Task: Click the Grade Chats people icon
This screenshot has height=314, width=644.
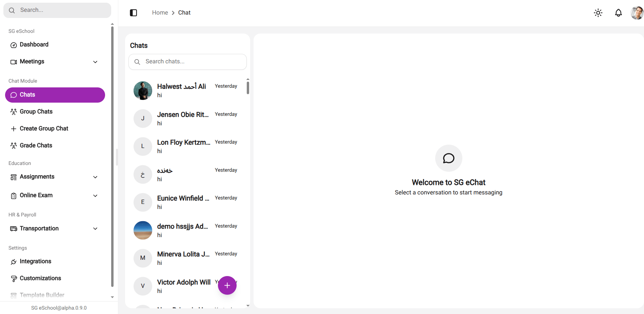Action: (14, 146)
